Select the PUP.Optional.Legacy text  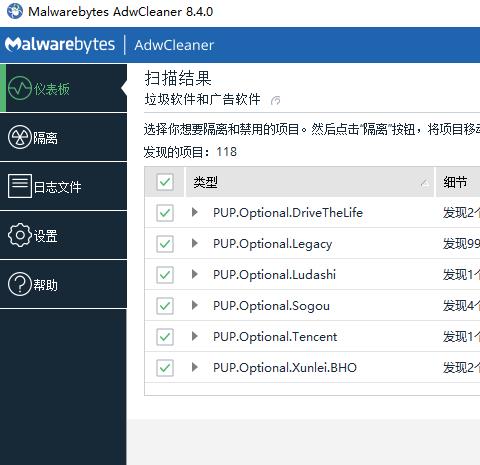(272, 244)
